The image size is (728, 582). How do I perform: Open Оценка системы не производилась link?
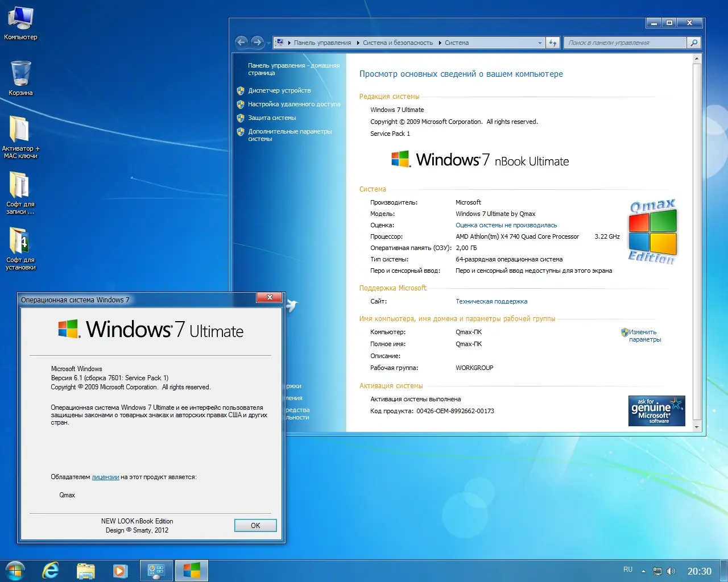coord(506,225)
